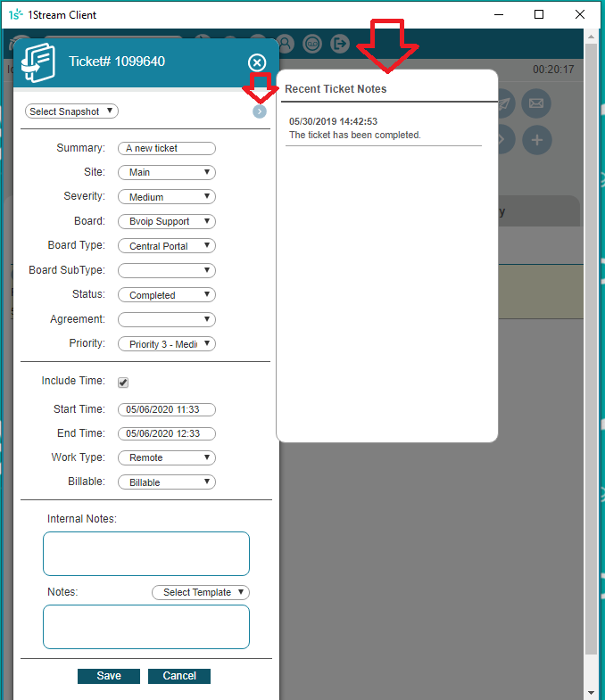Screen dimensions: 605x700
Task: Save the ticket
Action: click(x=109, y=676)
